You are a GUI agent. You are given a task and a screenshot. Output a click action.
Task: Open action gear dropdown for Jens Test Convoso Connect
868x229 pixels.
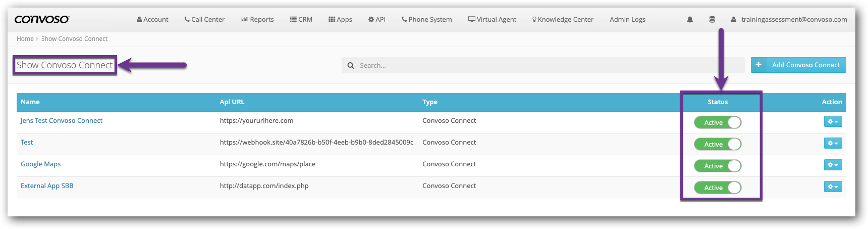(x=833, y=121)
